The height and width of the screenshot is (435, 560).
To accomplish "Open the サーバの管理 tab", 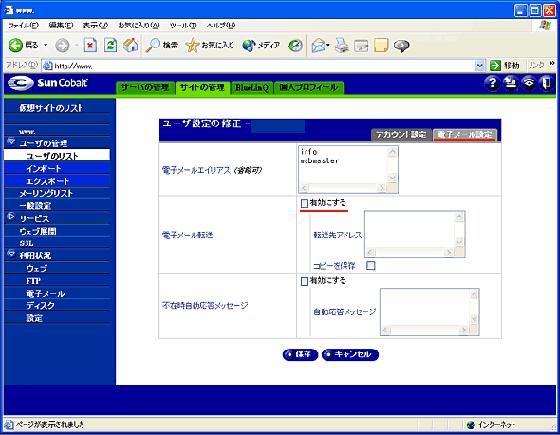I will tap(145, 88).
